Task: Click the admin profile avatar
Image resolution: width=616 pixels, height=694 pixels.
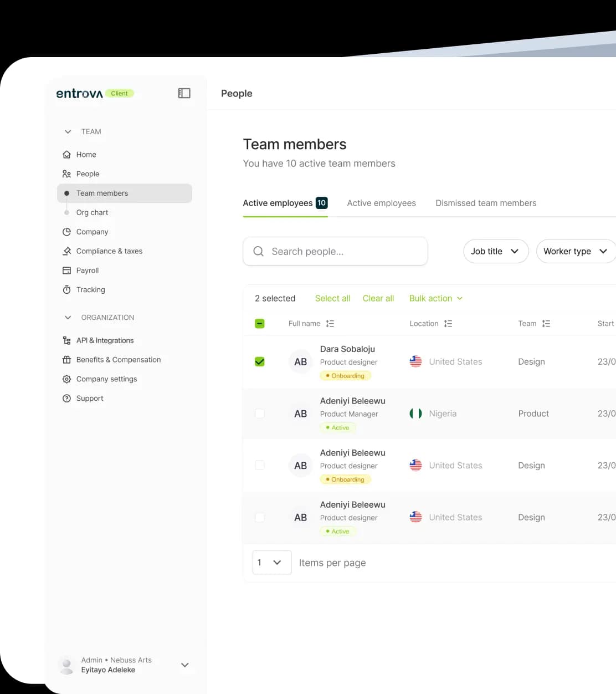Action: (66, 665)
